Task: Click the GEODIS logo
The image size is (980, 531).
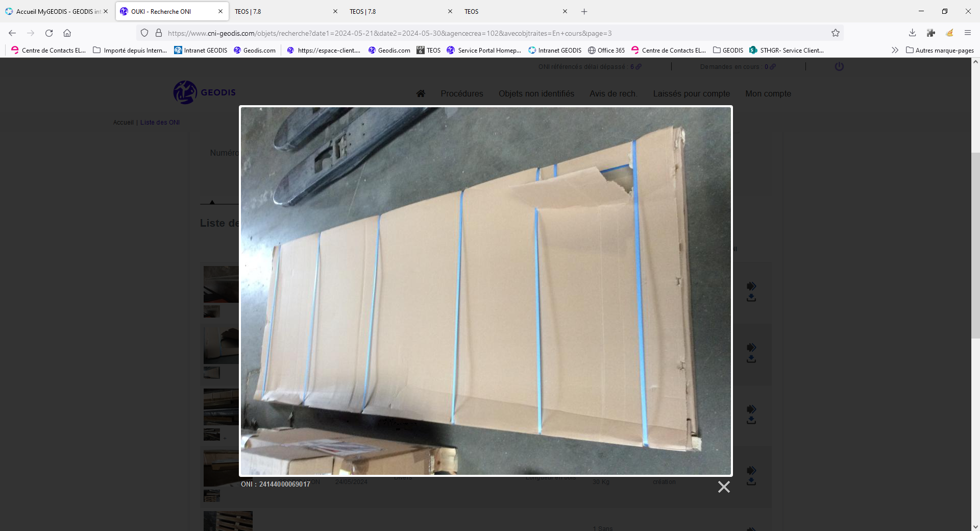Action: (x=204, y=92)
